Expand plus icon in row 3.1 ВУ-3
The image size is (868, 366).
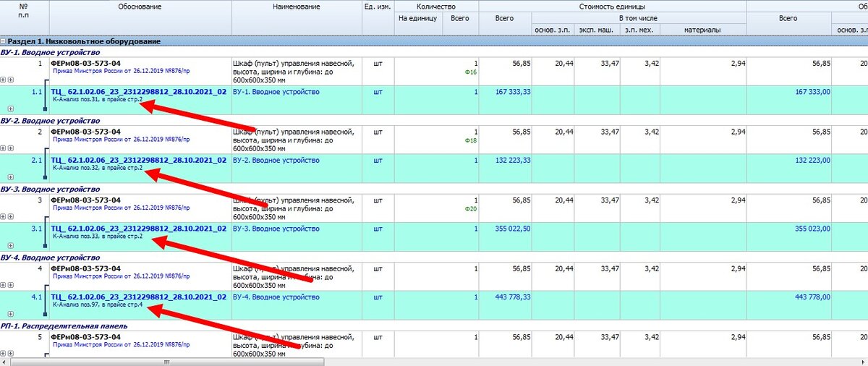(10, 245)
